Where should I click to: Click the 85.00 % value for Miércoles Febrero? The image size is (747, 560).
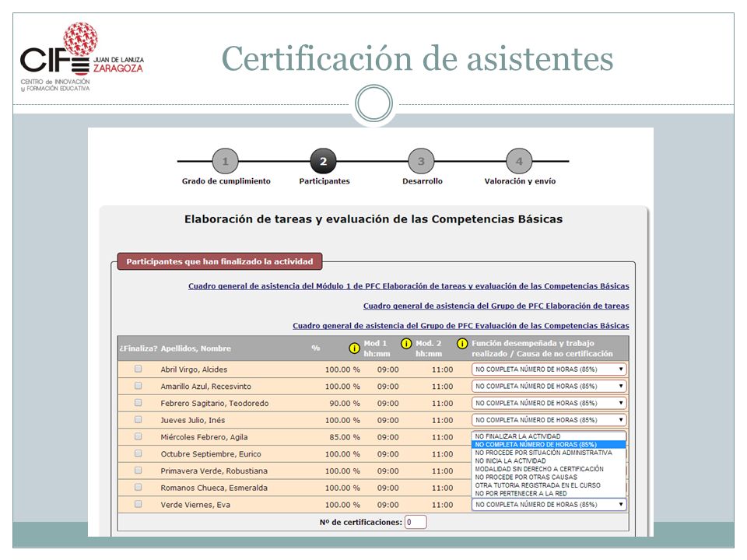[x=345, y=437]
